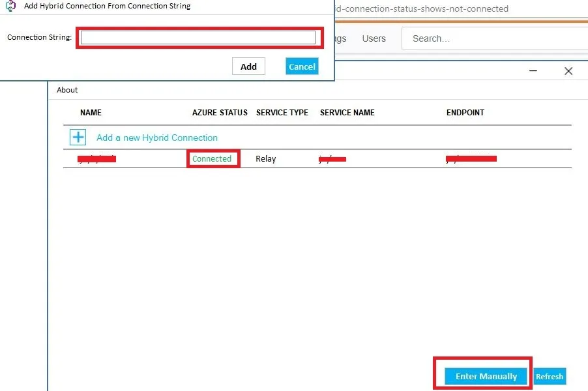Open the About menu
Image resolution: width=588 pixels, height=391 pixels.
tap(67, 90)
